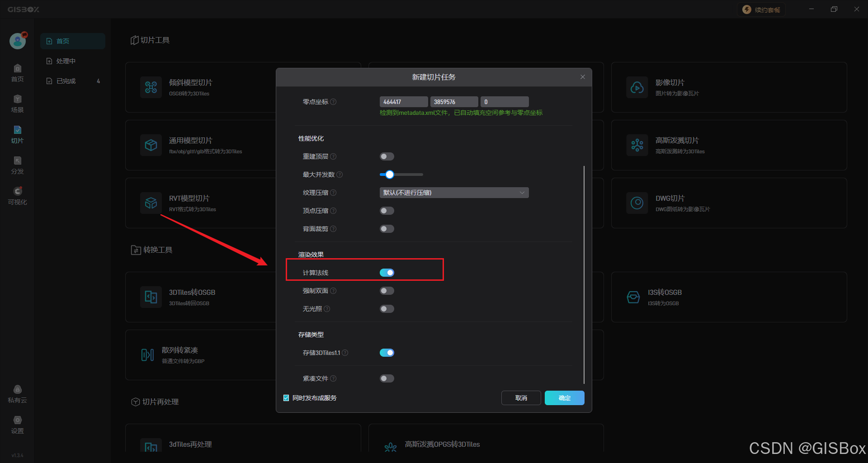Disable the 存储3DTiles1.1 toggle

click(387, 353)
